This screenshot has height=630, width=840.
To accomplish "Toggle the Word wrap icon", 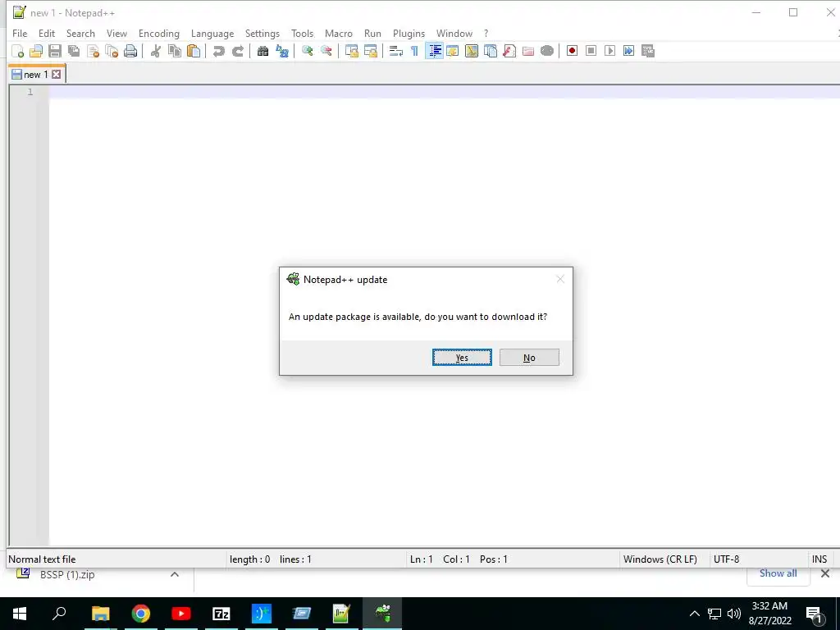I will click(x=396, y=51).
